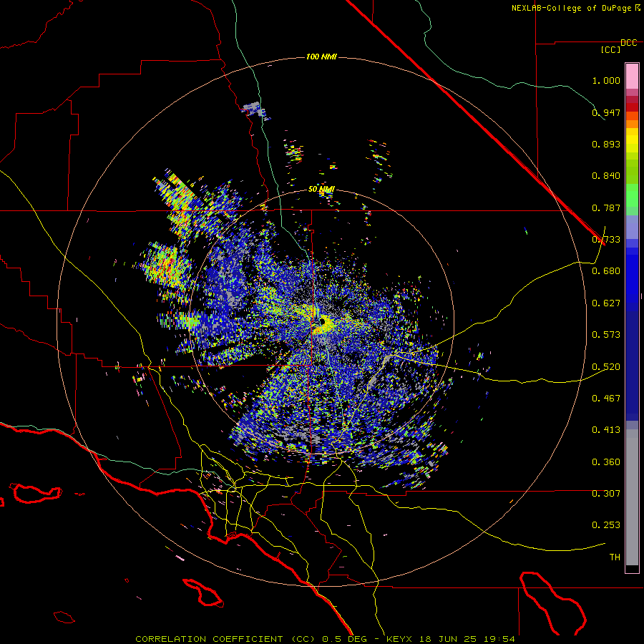Click the NEXLAB-College of DuPage label
The width and height of the screenshot is (644, 644).
(572, 8)
